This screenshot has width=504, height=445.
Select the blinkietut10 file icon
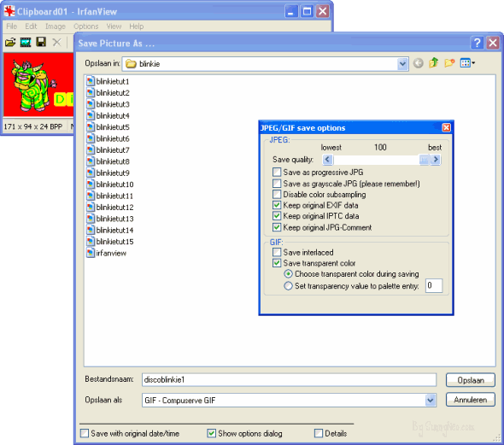(91, 184)
